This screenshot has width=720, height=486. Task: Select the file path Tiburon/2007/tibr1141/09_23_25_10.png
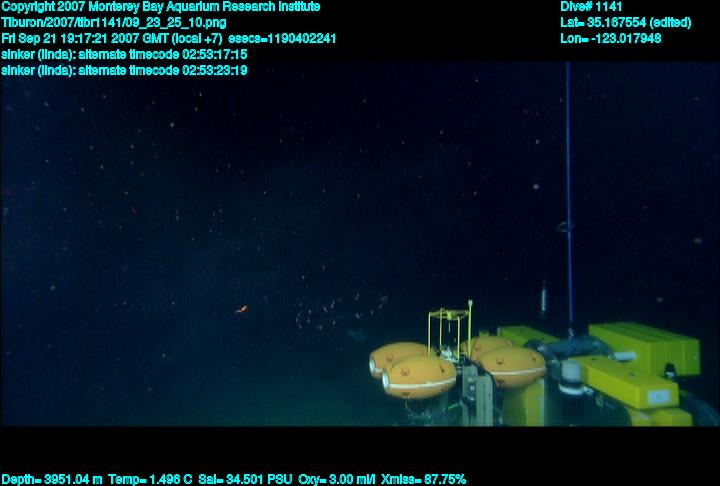click(x=113, y=23)
